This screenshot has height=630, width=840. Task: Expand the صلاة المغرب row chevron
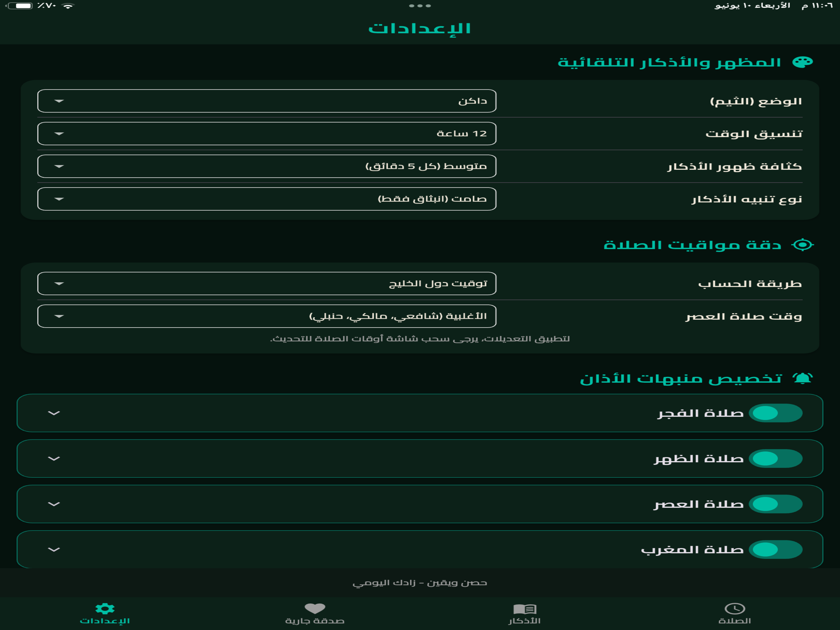point(54,550)
